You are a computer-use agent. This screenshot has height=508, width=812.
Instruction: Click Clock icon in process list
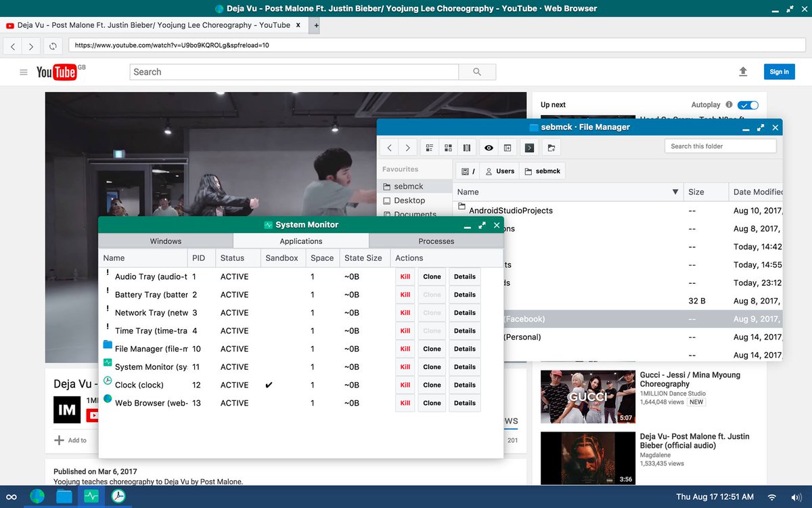pos(108,381)
